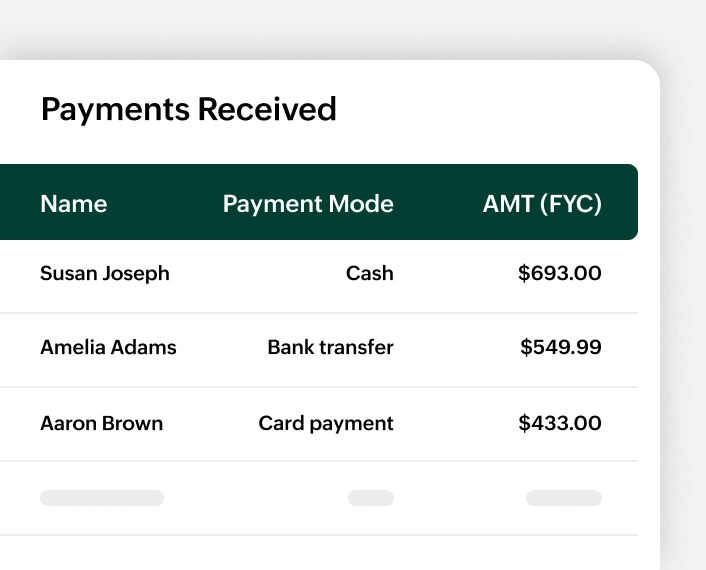The height and width of the screenshot is (570, 706).
Task: Click the Cash payment mode cell
Action: [x=370, y=273]
